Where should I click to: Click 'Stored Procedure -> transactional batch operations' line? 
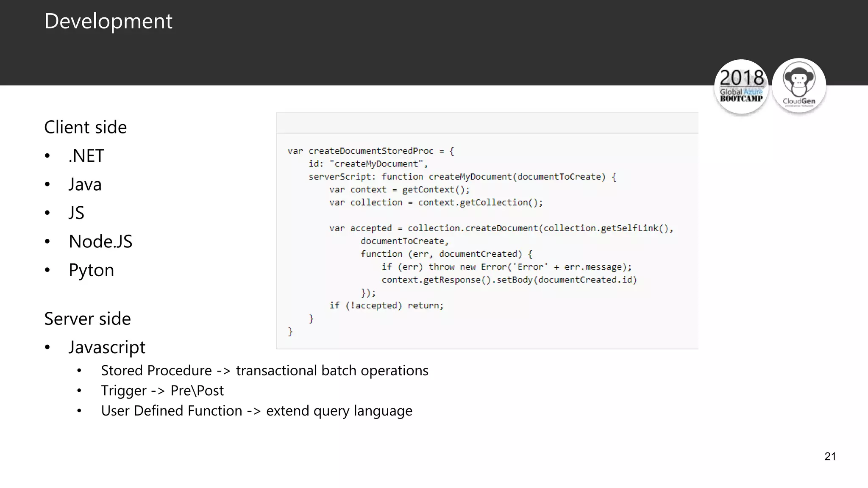pos(264,371)
